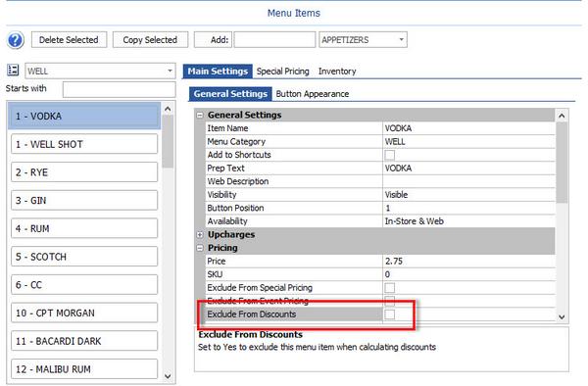This screenshot has width=588, height=386.
Task: Click the property grid scroll down arrow
Action: click(x=562, y=317)
